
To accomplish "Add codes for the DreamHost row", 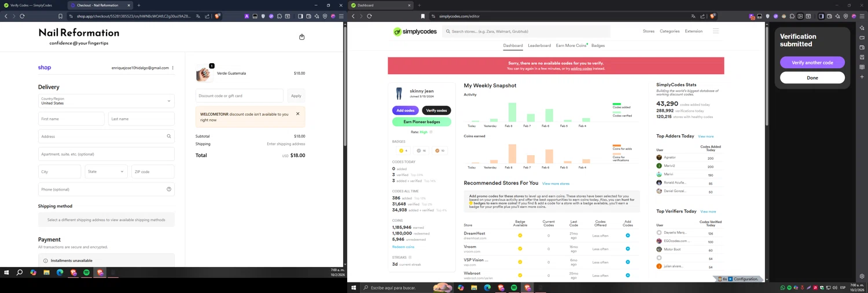I will (628, 236).
